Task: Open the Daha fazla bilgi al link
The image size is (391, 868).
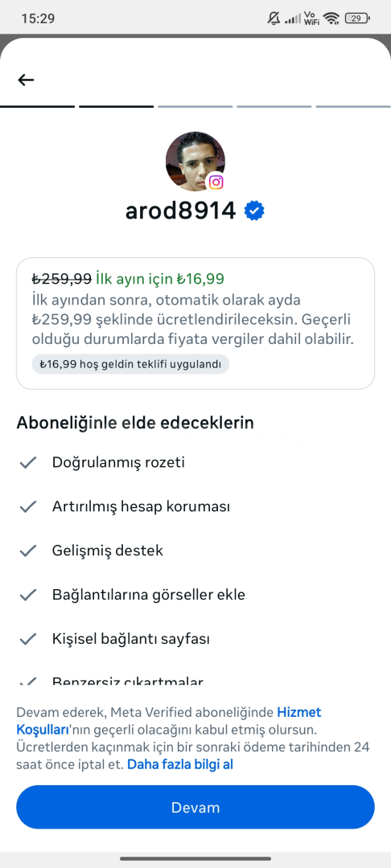Action: pos(180,764)
